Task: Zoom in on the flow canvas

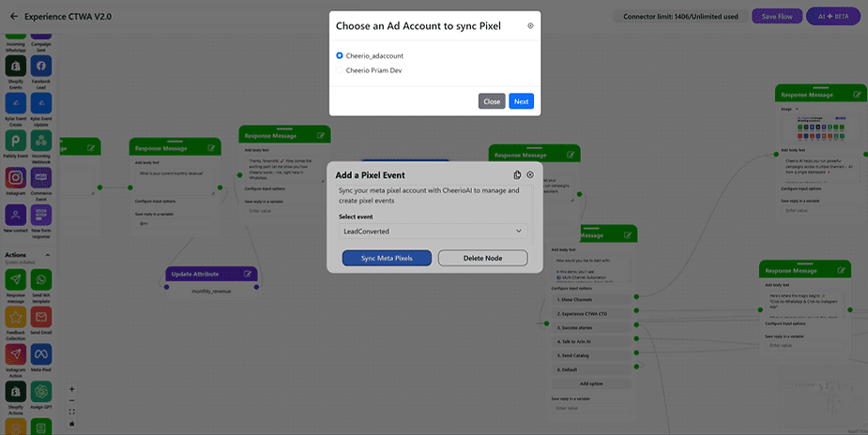Action: 72,388
